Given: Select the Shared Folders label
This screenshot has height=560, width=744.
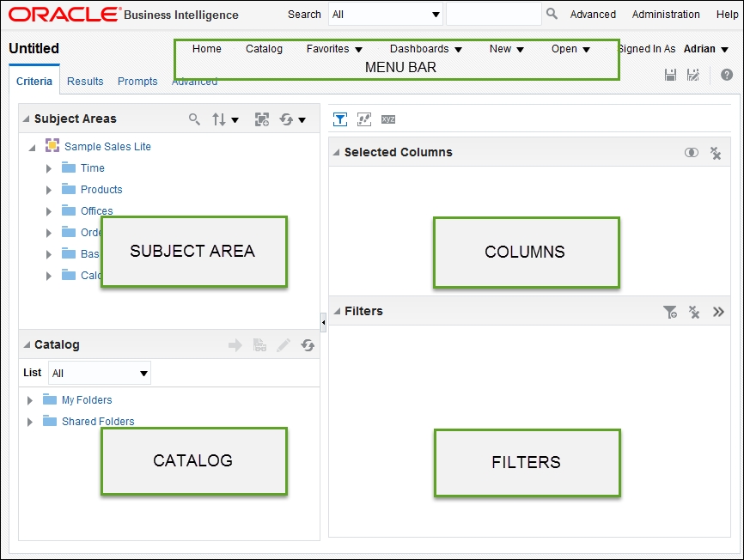Looking at the screenshot, I should 98,422.
